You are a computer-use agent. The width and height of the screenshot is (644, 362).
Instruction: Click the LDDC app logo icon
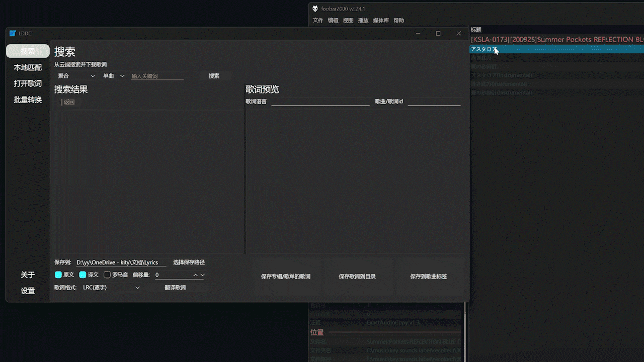(x=13, y=34)
